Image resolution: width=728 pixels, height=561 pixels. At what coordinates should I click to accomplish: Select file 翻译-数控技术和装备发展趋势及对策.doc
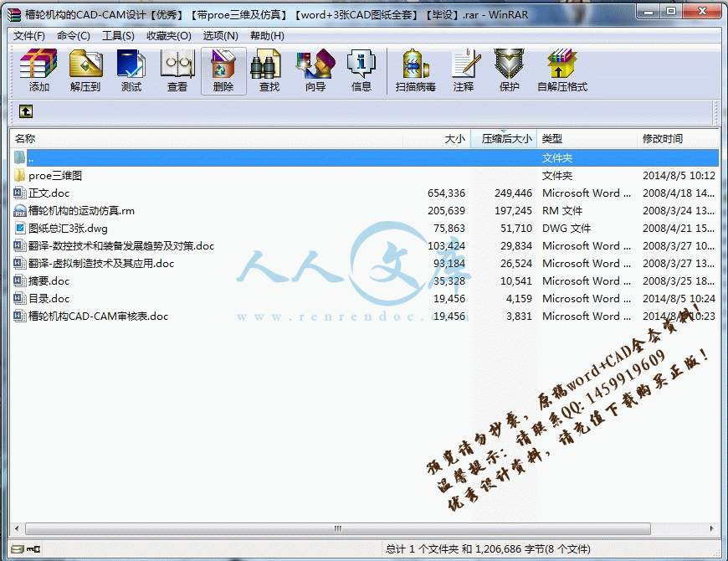121,245
